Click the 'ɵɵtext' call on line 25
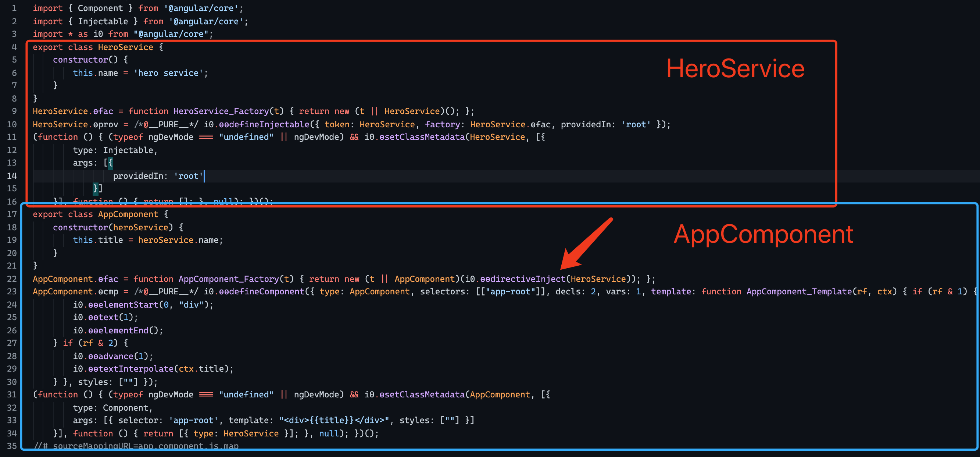Image resolution: width=980 pixels, height=457 pixels. 103,317
